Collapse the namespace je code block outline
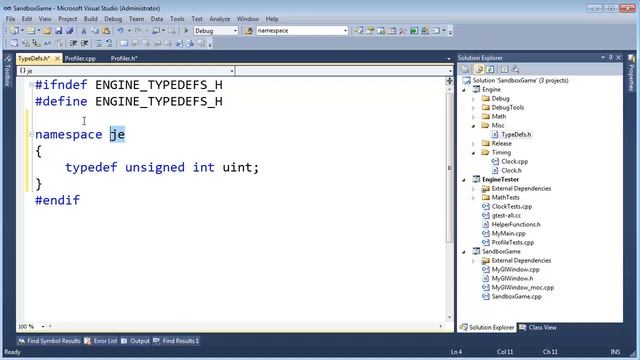The width and height of the screenshot is (640, 360). (31, 134)
